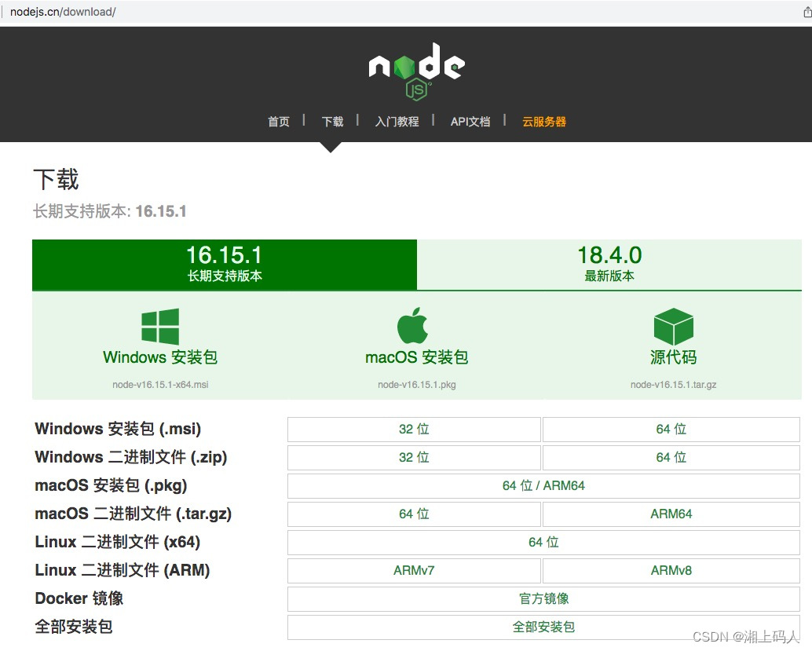812x651 pixels.
Task: Open the Docker 官方镜像 link
Action: tap(543, 598)
